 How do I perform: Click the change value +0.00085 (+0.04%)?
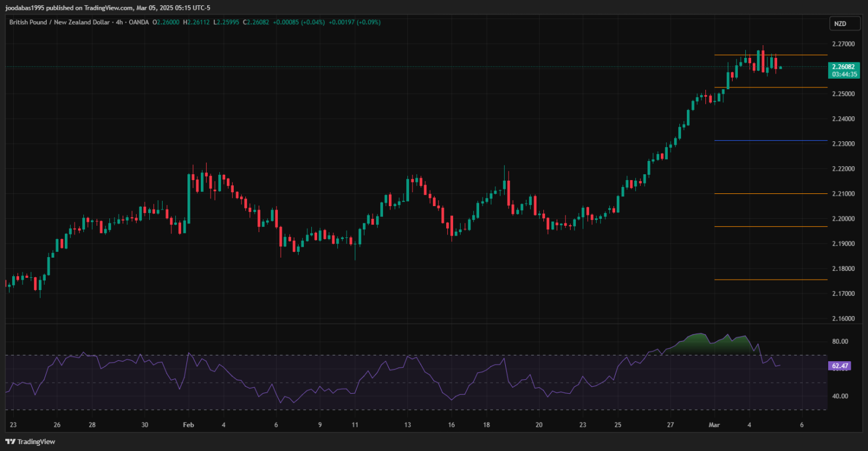pos(299,22)
